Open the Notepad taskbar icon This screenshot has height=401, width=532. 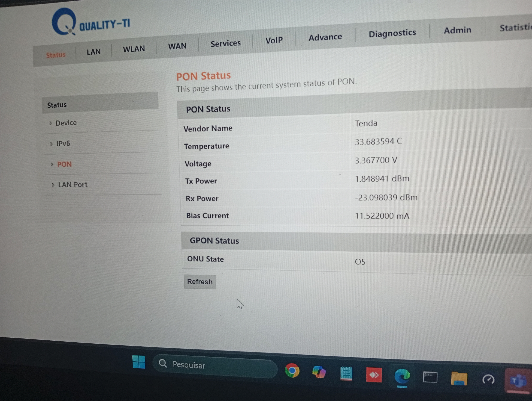pos(346,374)
